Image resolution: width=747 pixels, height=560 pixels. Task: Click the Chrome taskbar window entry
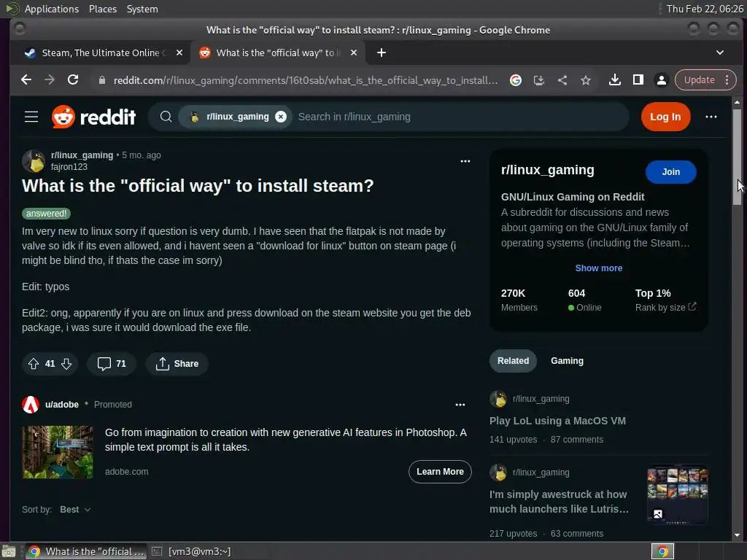pos(86,551)
